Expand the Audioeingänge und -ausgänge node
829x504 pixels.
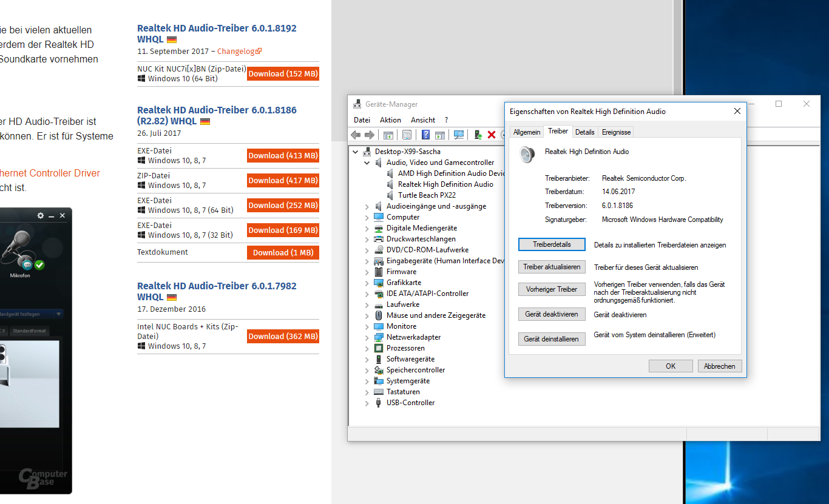[x=367, y=207]
